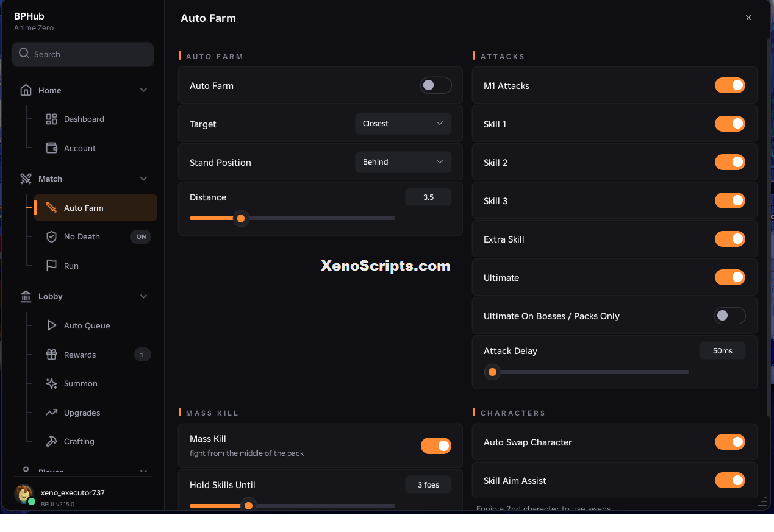Click the Distance slider handle
The width and height of the screenshot is (774, 532).
coord(241,218)
